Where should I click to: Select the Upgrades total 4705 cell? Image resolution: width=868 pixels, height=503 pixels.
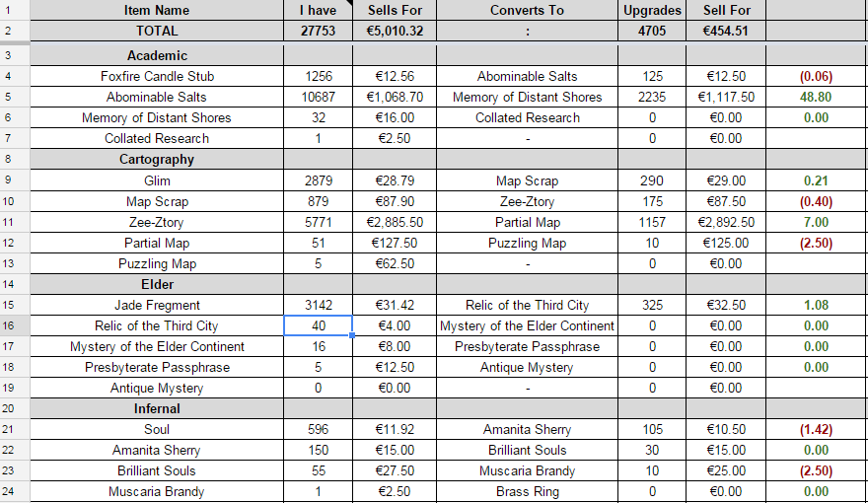pos(652,31)
